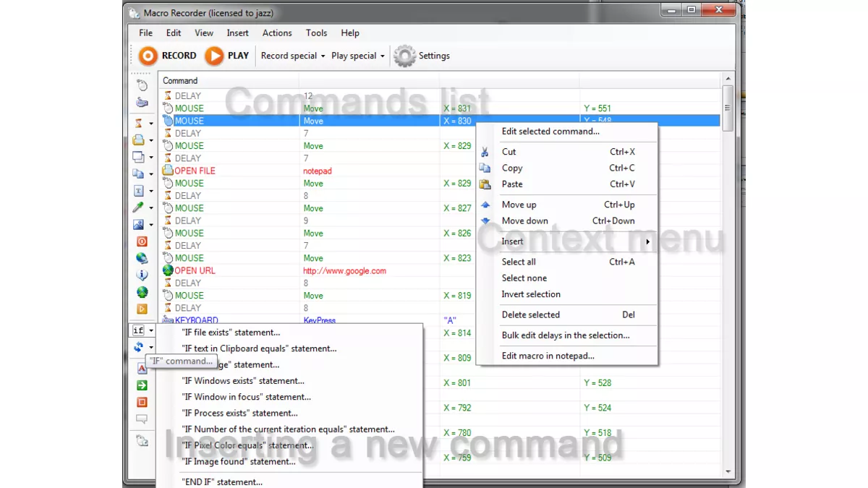The image size is (868, 488).
Task: Choose Invert selection in context menu
Action: coord(566,294)
